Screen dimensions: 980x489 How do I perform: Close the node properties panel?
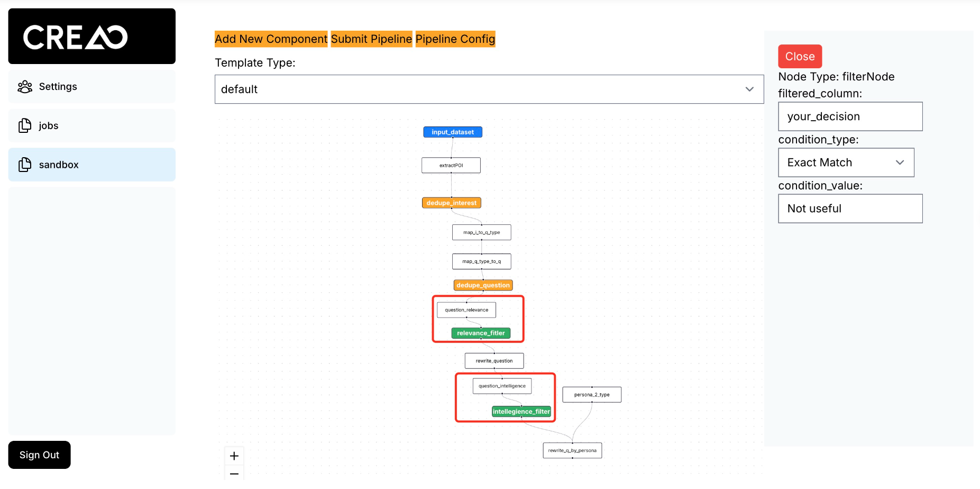point(800,57)
